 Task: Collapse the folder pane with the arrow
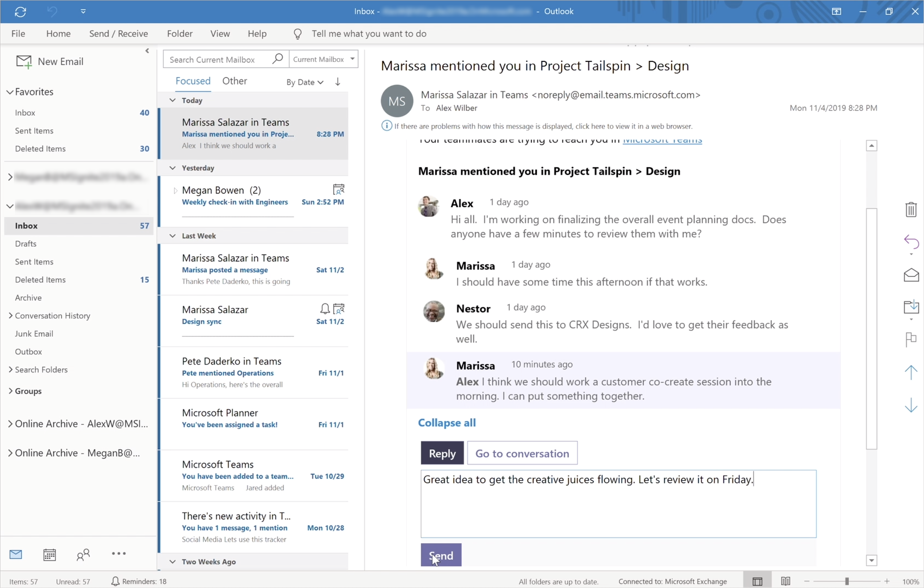pos(147,51)
